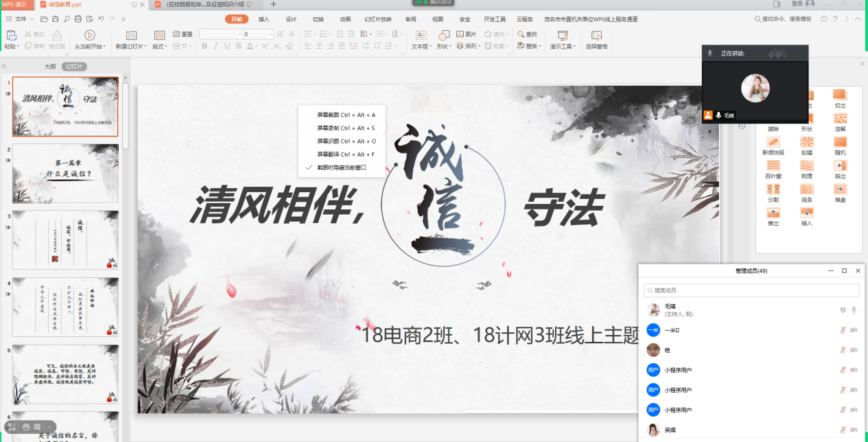Switch to 大纲 outline view
868x442 pixels.
click(x=50, y=67)
